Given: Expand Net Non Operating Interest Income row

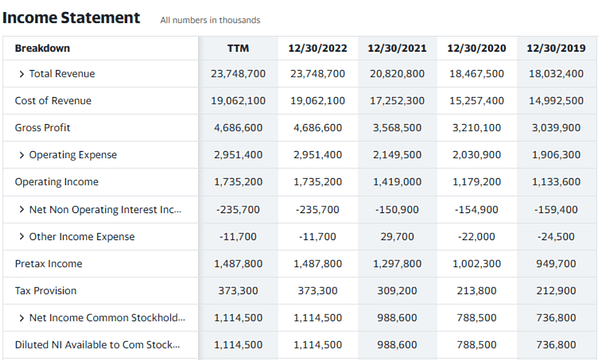Looking at the screenshot, I should click(21, 209).
